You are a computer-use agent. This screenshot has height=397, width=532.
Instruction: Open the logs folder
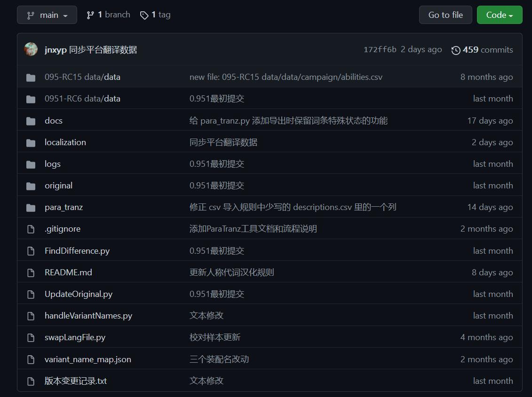point(52,163)
